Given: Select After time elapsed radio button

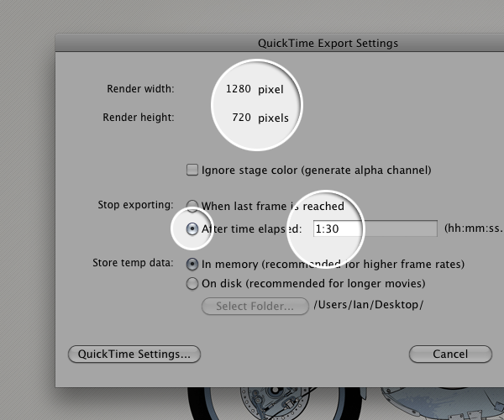Looking at the screenshot, I should [192, 228].
